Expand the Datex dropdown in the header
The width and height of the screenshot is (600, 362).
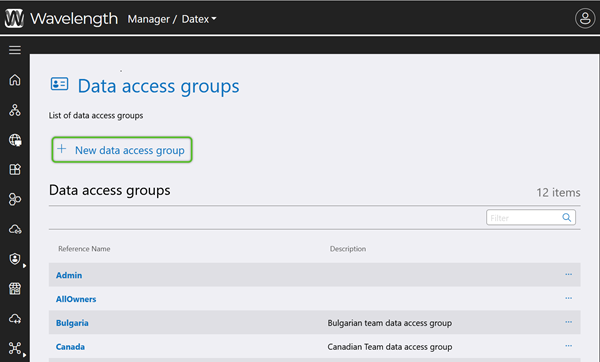click(199, 19)
